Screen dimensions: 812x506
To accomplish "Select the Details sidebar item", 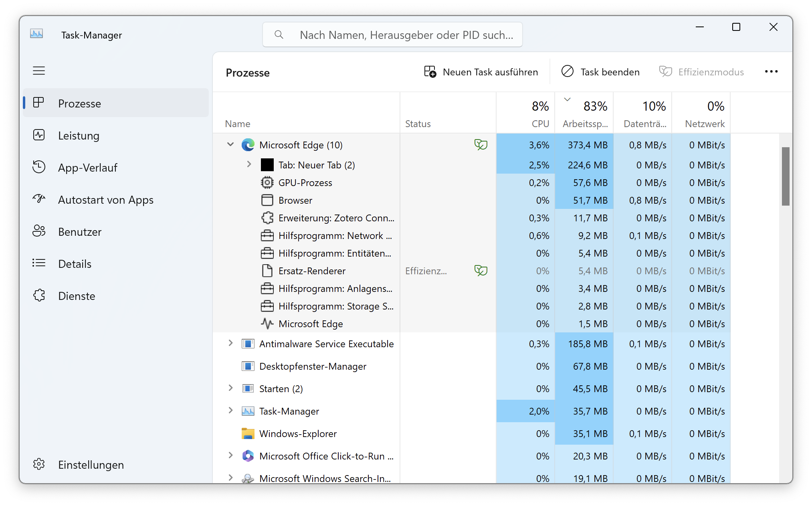I will point(116,263).
